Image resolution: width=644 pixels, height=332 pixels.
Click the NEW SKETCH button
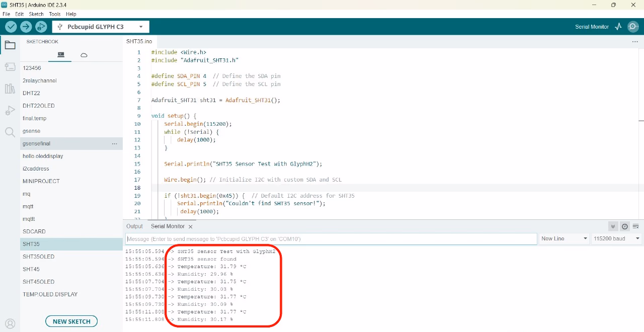(x=71, y=321)
